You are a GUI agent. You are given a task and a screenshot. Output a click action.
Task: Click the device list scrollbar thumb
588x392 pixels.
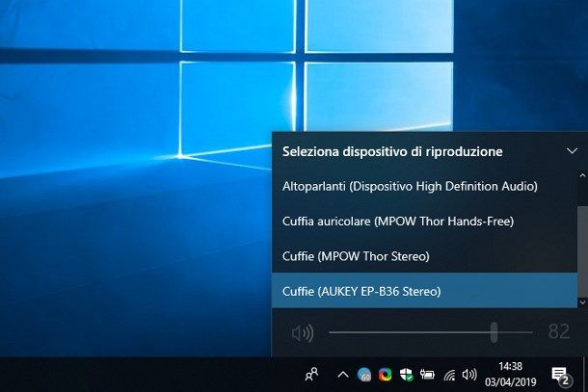[582, 251]
